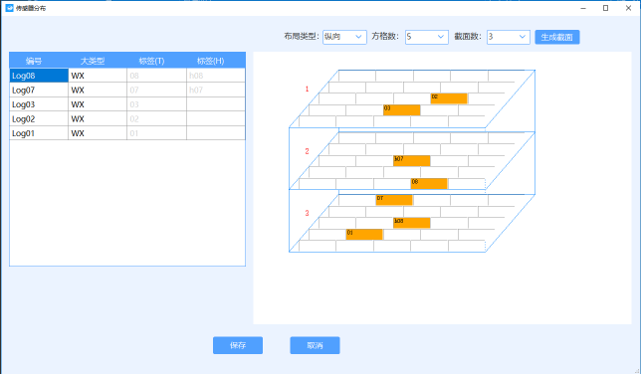The width and height of the screenshot is (641, 374).
Task: Select the orange 08 cell in section 2
Action: pos(429,184)
